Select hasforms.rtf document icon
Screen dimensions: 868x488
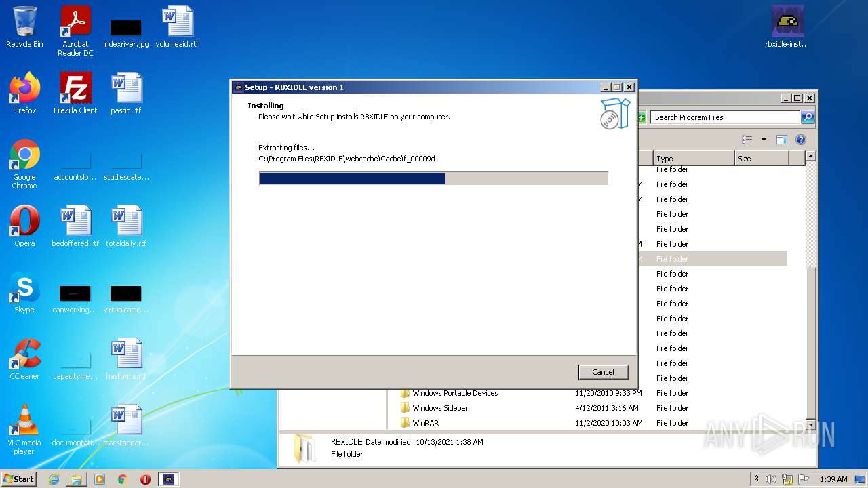coord(126,359)
